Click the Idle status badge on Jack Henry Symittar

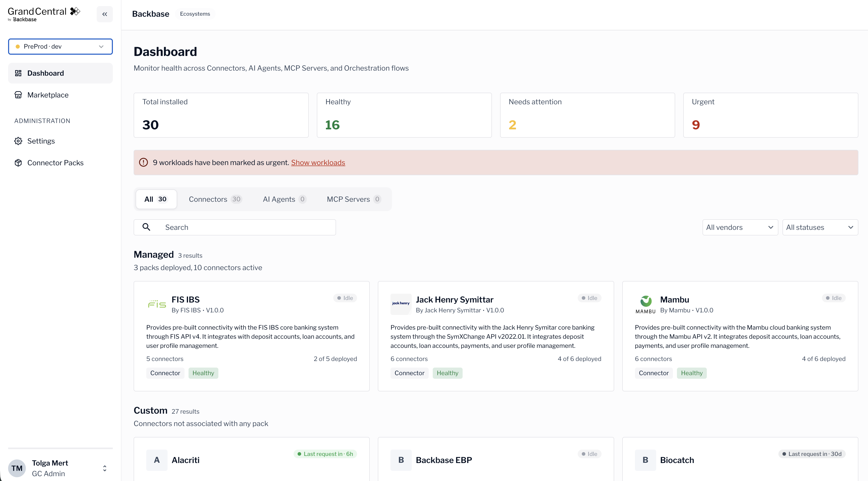coord(589,298)
